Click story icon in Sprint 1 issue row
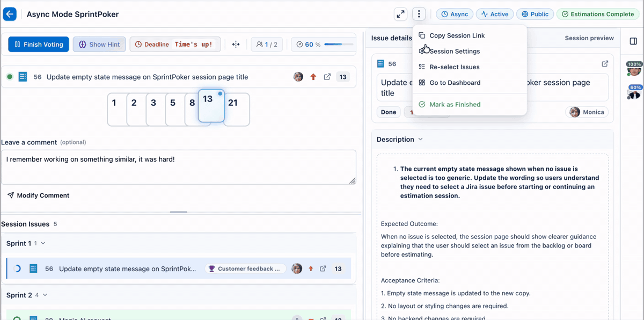Viewport: 644px width, 320px height. click(33, 268)
